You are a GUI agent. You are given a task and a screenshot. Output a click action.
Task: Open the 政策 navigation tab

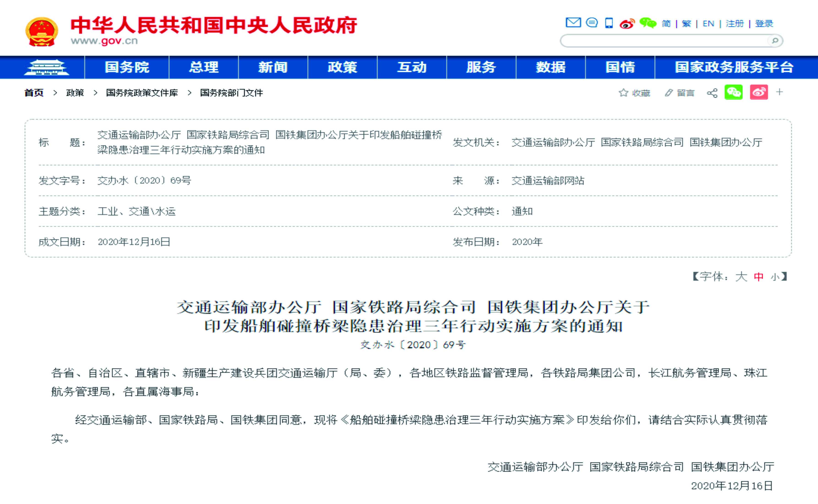342,67
